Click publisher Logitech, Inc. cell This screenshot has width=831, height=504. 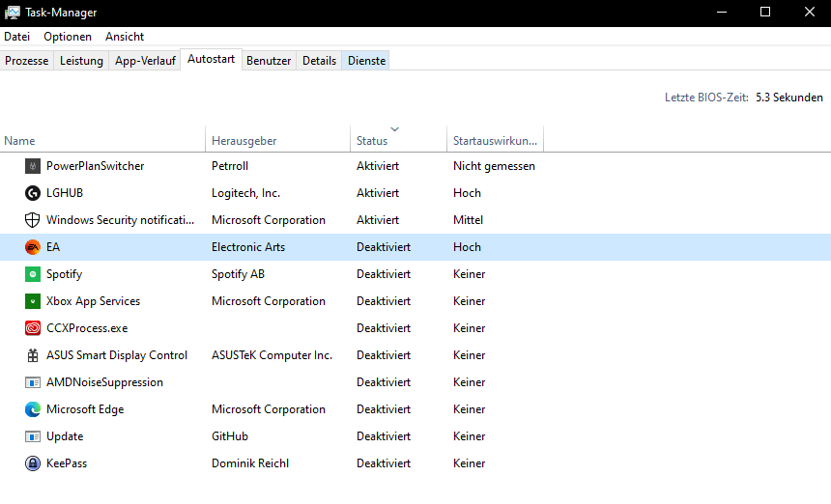point(245,193)
